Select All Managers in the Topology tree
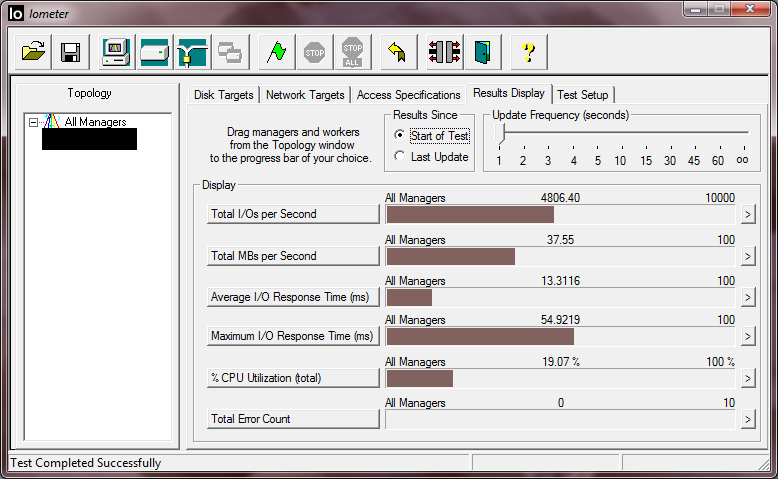 tap(95, 122)
